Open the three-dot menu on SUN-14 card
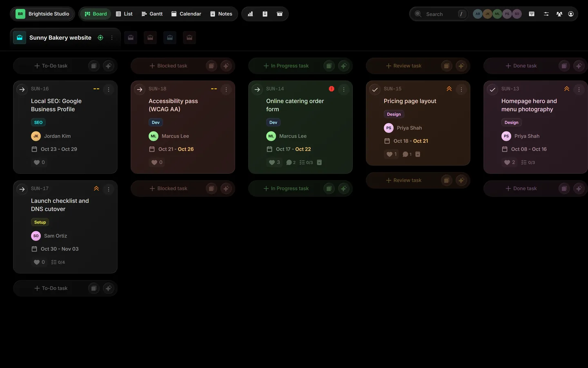Viewport: 588px width, 368px height. point(344,90)
